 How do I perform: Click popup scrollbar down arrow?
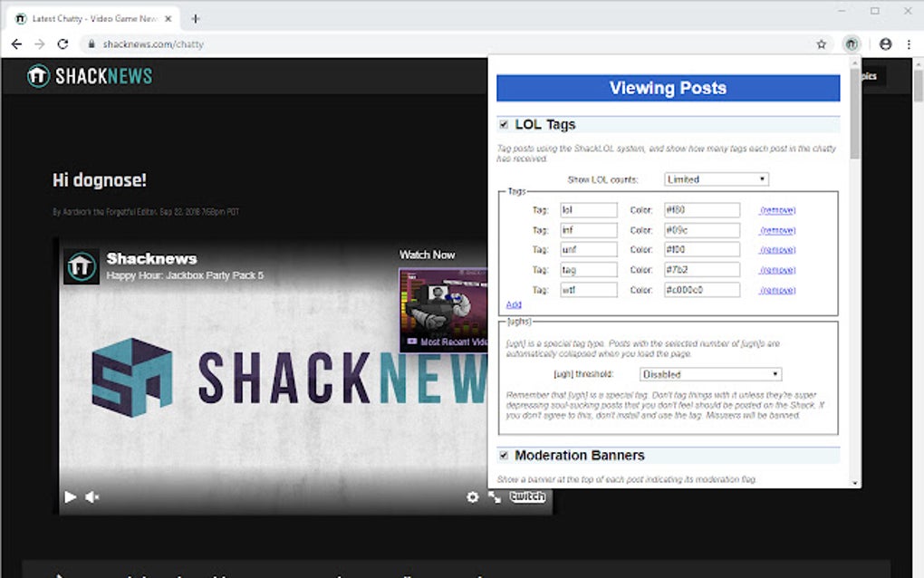click(x=855, y=483)
